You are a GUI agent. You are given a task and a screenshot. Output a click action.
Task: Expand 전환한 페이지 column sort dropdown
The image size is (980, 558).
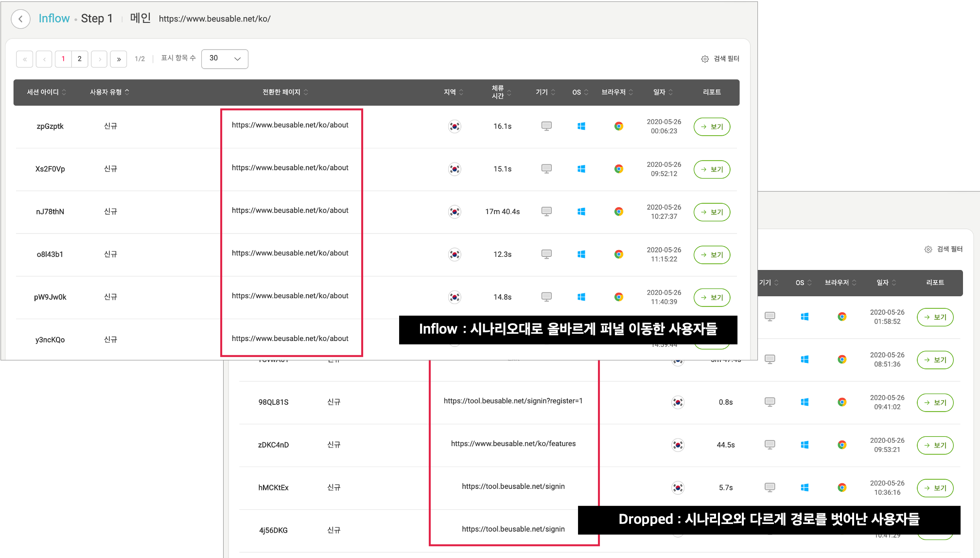pyautogui.click(x=306, y=91)
